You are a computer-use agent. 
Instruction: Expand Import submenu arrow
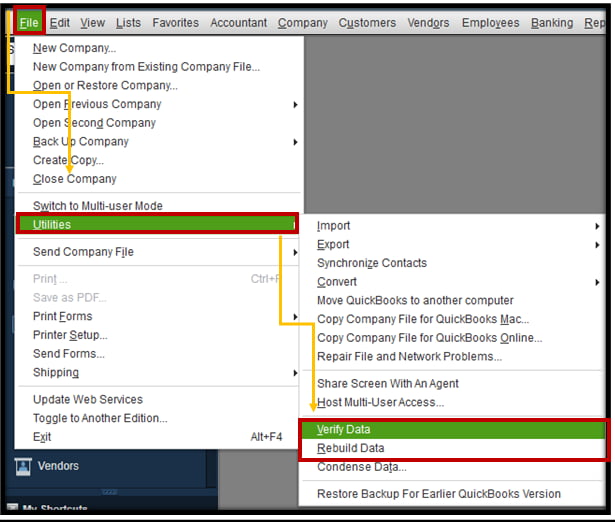[x=597, y=226]
